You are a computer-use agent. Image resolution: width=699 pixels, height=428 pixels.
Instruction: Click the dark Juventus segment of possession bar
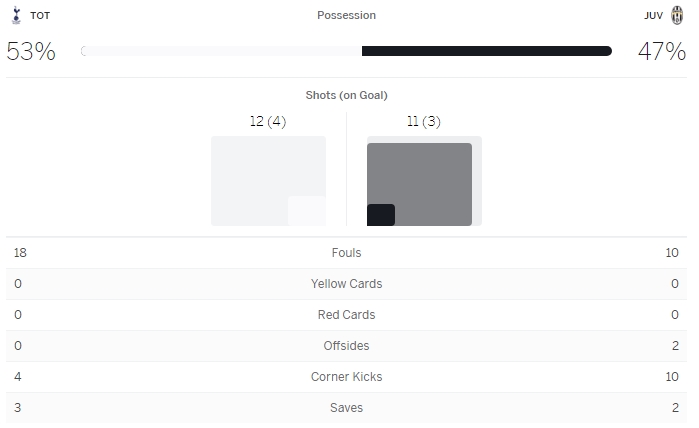486,51
